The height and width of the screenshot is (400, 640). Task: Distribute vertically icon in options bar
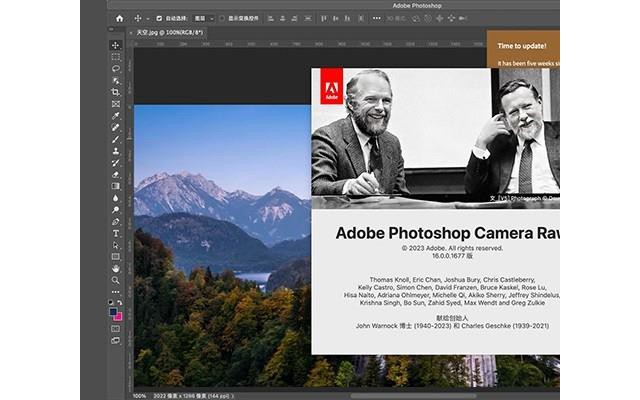[361, 18]
